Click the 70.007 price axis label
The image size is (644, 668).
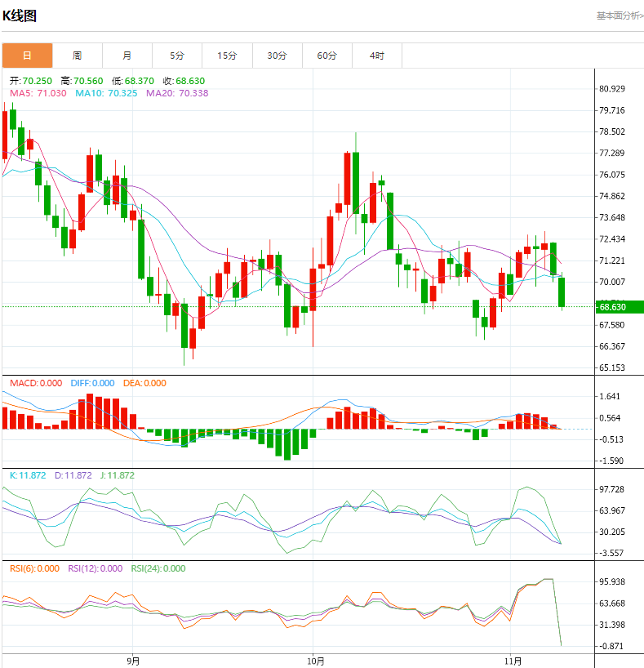tap(612, 282)
